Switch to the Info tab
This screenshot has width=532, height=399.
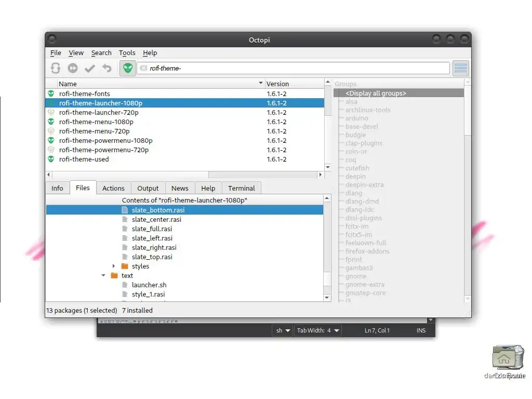[x=57, y=188]
